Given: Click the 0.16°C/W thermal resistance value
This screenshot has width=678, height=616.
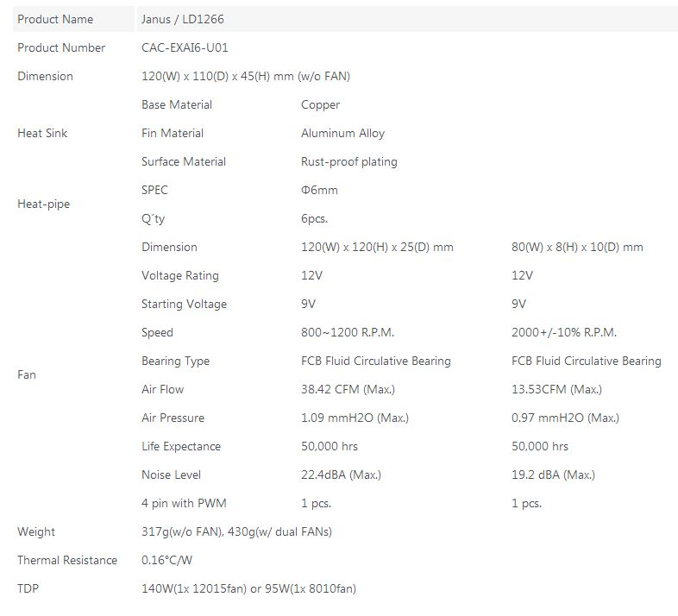Looking at the screenshot, I should (x=166, y=560).
